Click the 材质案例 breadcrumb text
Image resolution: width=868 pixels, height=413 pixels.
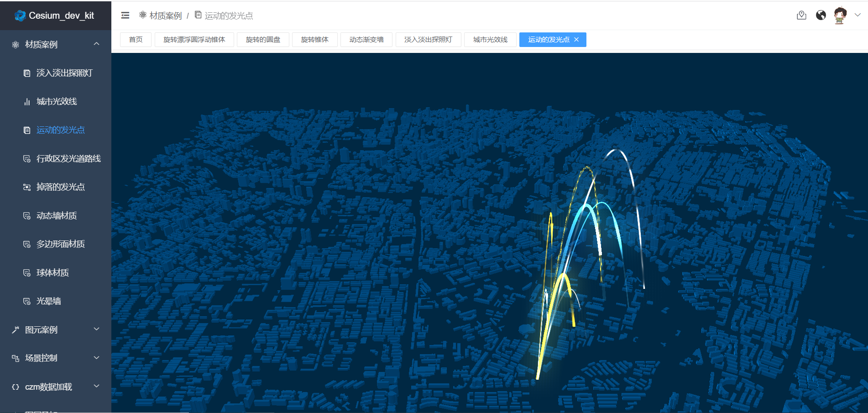click(166, 16)
